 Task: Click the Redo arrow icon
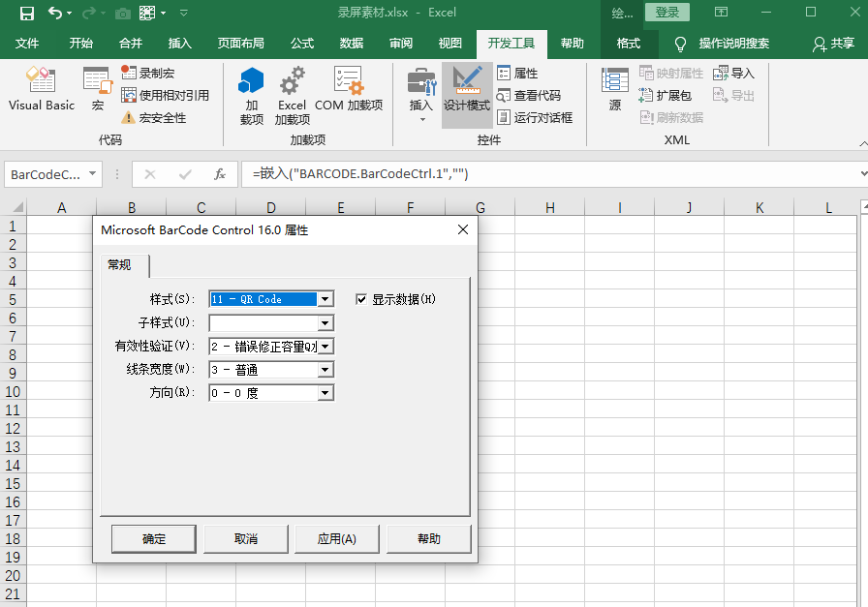(x=88, y=13)
